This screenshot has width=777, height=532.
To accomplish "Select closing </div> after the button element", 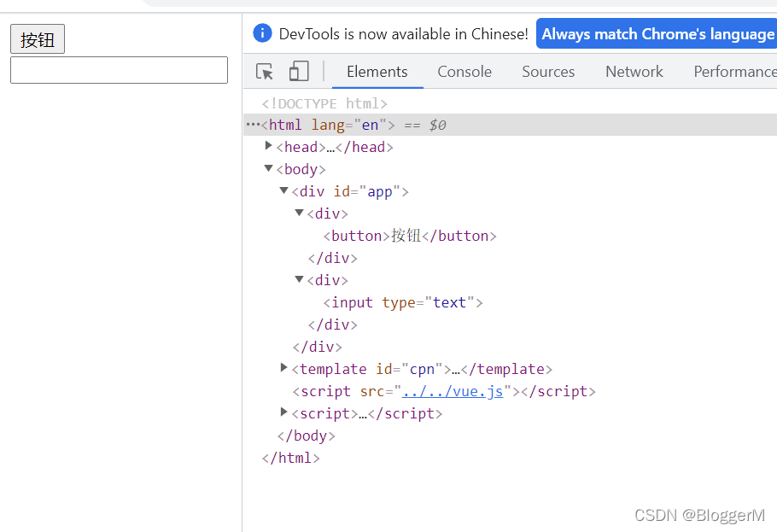I will click(x=332, y=258).
